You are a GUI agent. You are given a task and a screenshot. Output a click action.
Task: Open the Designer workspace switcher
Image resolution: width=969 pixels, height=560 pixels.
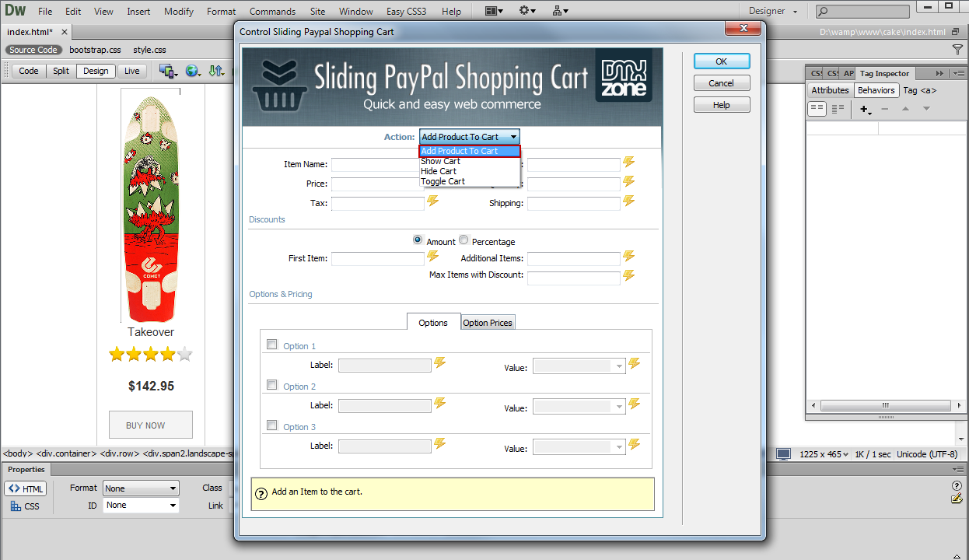(773, 11)
